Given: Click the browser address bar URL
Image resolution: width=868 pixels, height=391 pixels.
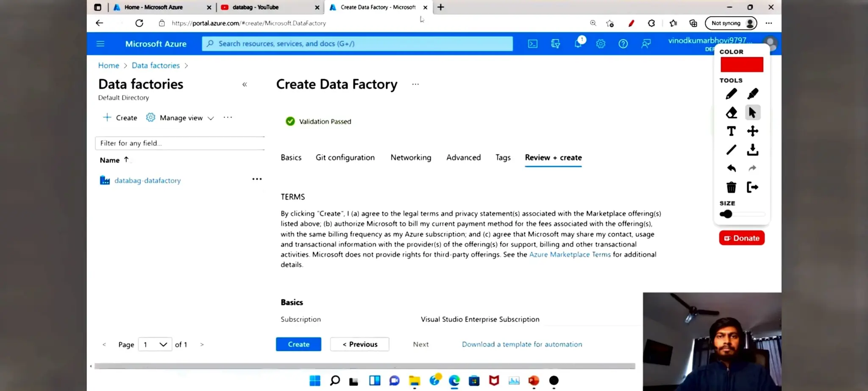Looking at the screenshot, I should tap(249, 23).
